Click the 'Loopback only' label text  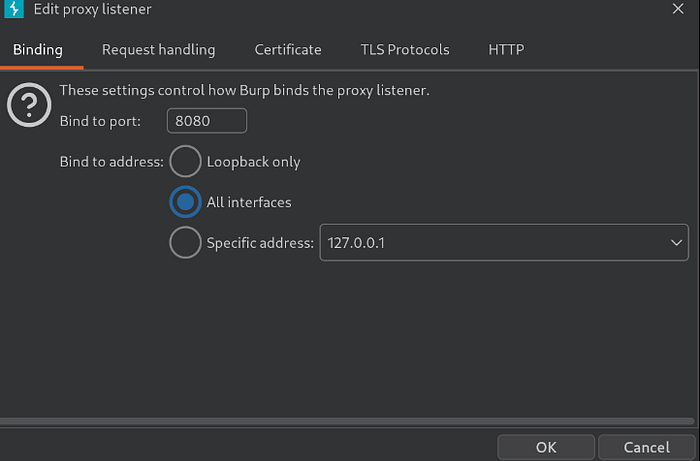[x=253, y=162]
